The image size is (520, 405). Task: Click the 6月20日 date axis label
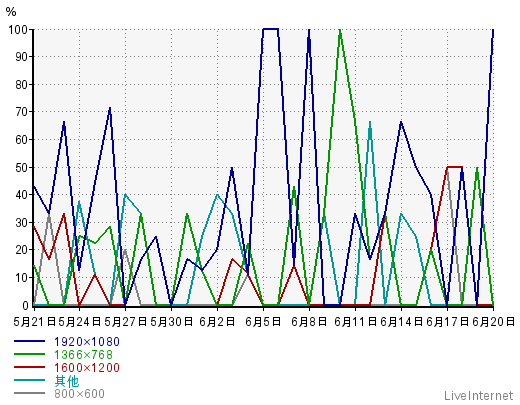(494, 322)
